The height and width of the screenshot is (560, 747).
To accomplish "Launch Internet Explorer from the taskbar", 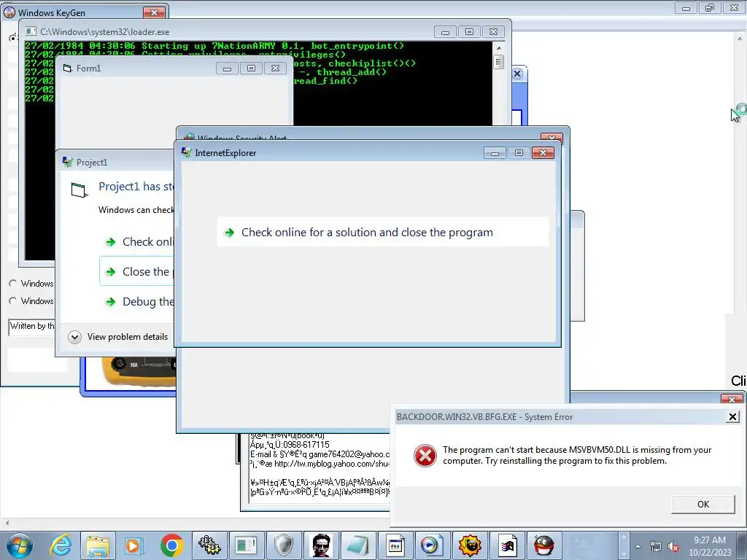I will pyautogui.click(x=61, y=545).
